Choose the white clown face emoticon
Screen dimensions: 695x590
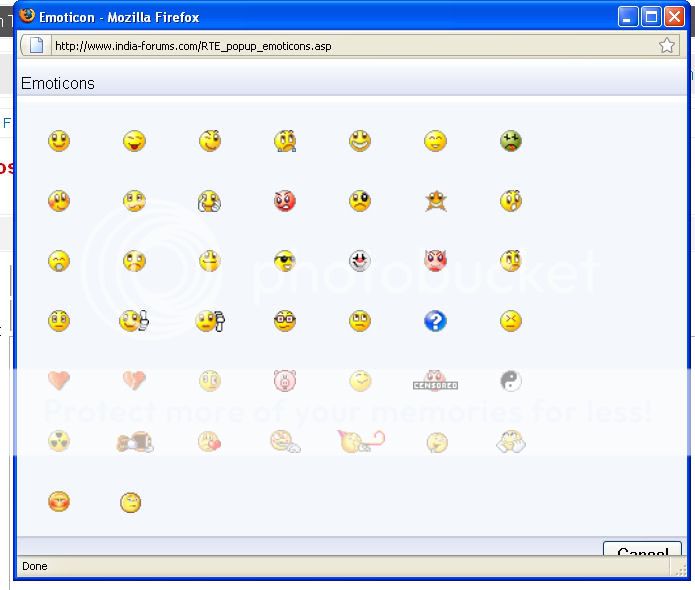coord(360,261)
